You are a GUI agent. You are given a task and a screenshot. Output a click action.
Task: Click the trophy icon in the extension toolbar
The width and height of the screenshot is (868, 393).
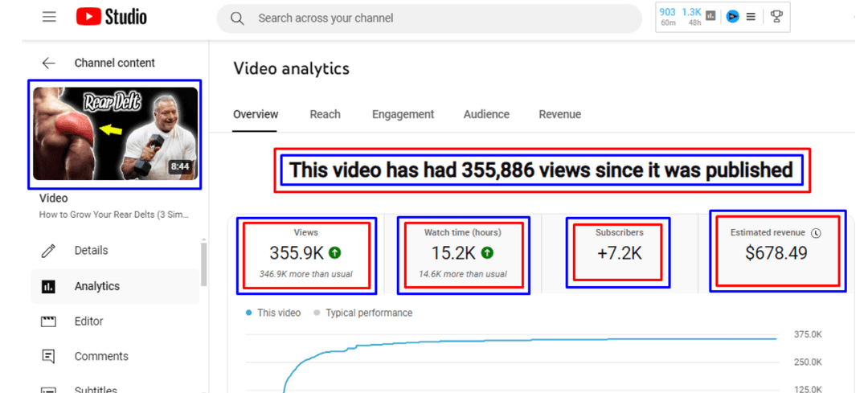(x=776, y=16)
